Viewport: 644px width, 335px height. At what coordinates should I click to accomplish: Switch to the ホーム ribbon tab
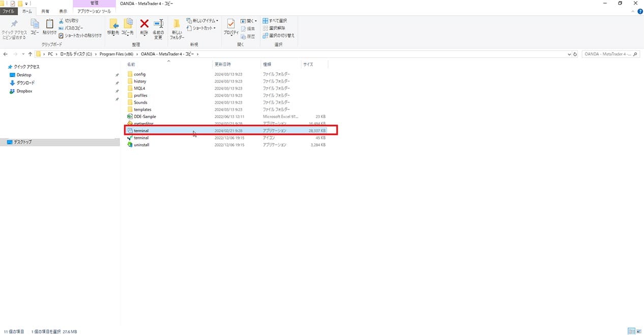(x=27, y=11)
